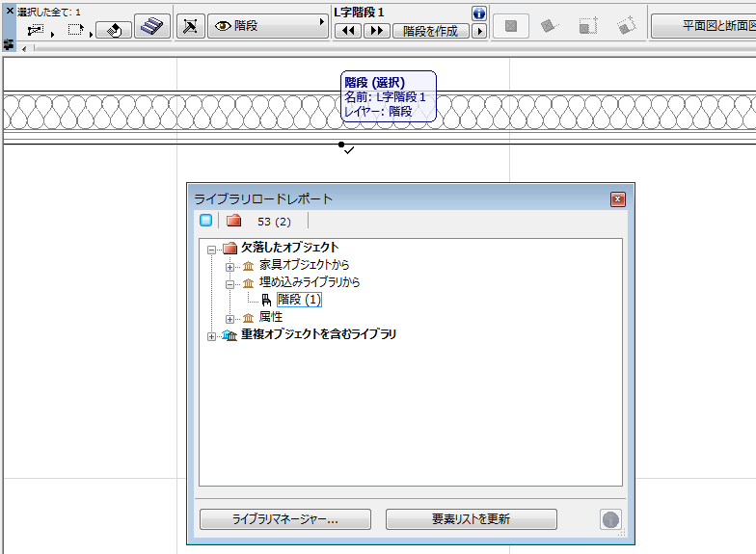The height and width of the screenshot is (554, 756).
Task: Expand the 属性 tree node
Action: coord(229,319)
